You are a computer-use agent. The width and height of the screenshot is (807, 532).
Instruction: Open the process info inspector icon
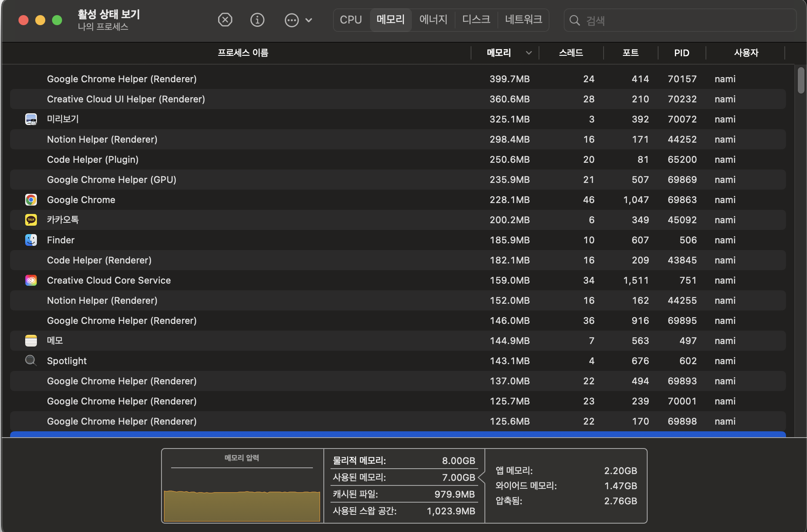coord(257,20)
